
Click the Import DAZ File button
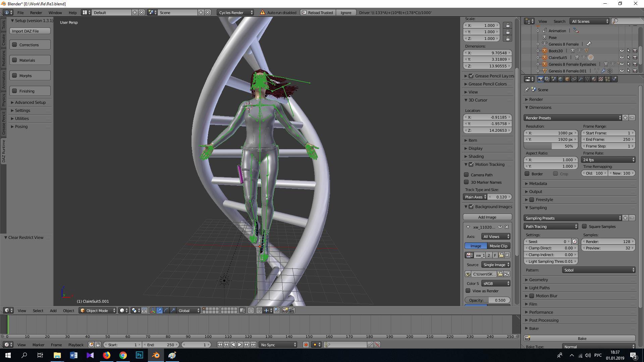tap(30, 31)
